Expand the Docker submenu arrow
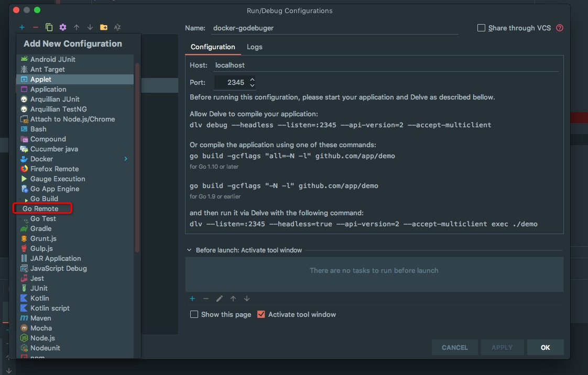 125,159
